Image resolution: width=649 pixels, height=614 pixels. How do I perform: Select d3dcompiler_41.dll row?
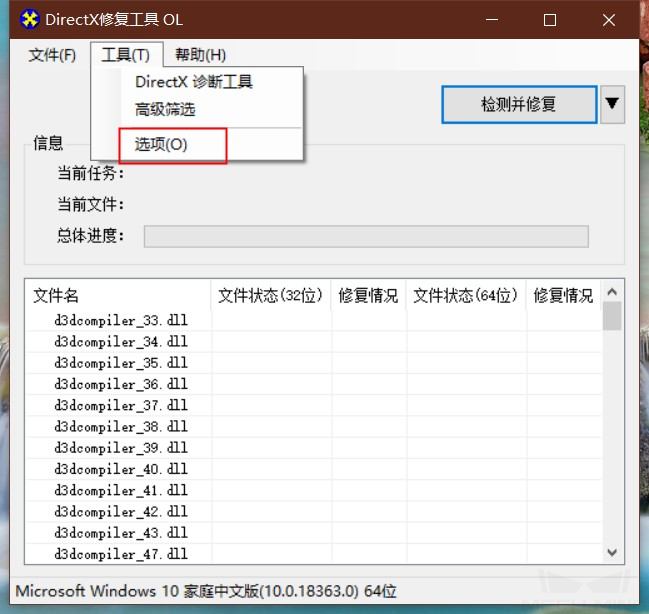point(313,490)
